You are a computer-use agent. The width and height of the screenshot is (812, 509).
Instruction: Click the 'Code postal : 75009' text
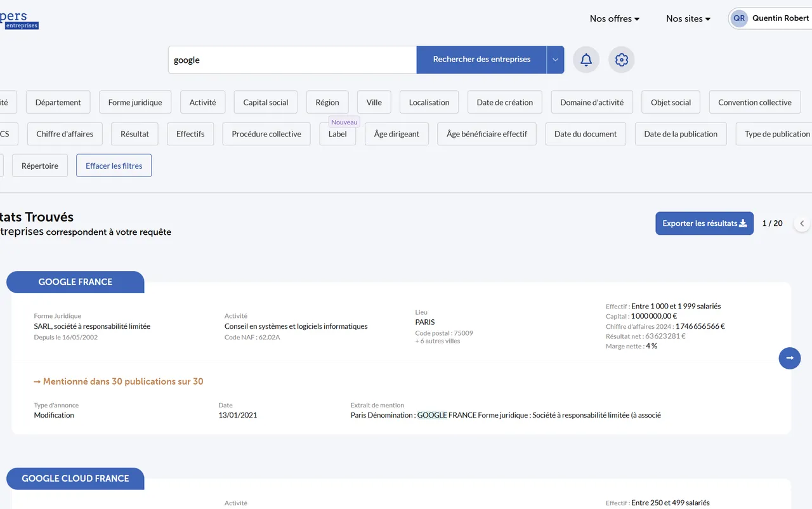click(444, 333)
